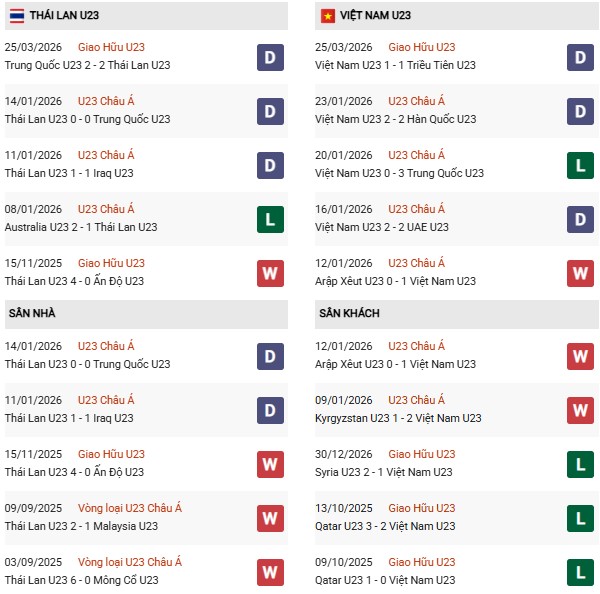Click win badge for Thái Lan 2-1 Malaysia
Viewport: 600px width, 594px height.
270,518
